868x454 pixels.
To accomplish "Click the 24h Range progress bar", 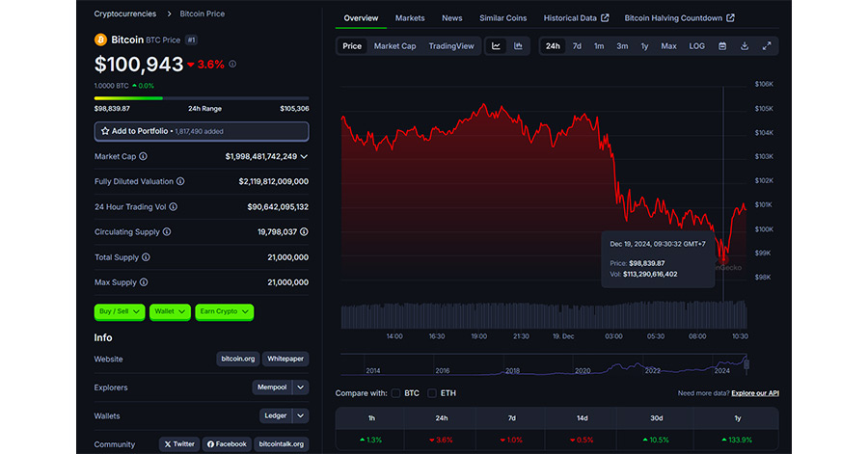I will [x=202, y=98].
